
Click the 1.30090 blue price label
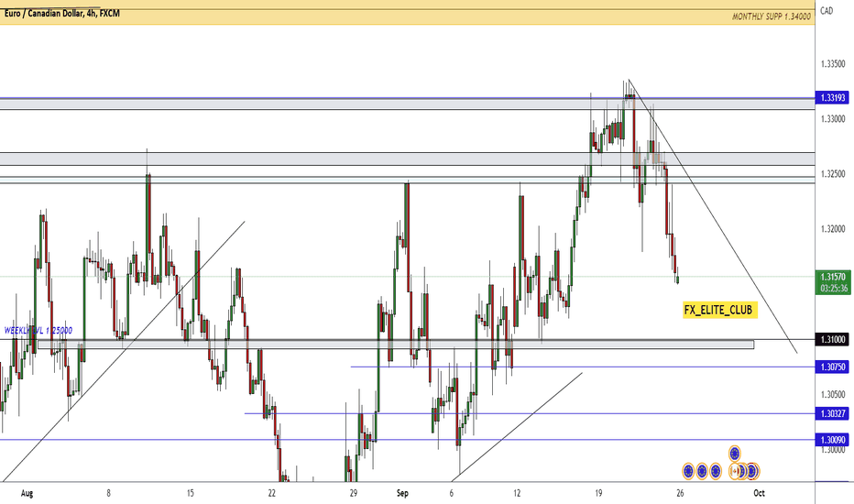coord(833,440)
